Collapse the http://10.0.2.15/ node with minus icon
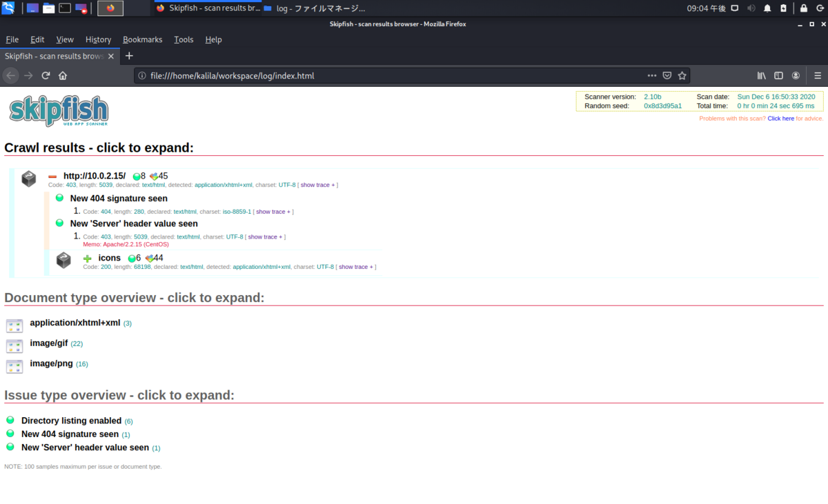 click(52, 177)
